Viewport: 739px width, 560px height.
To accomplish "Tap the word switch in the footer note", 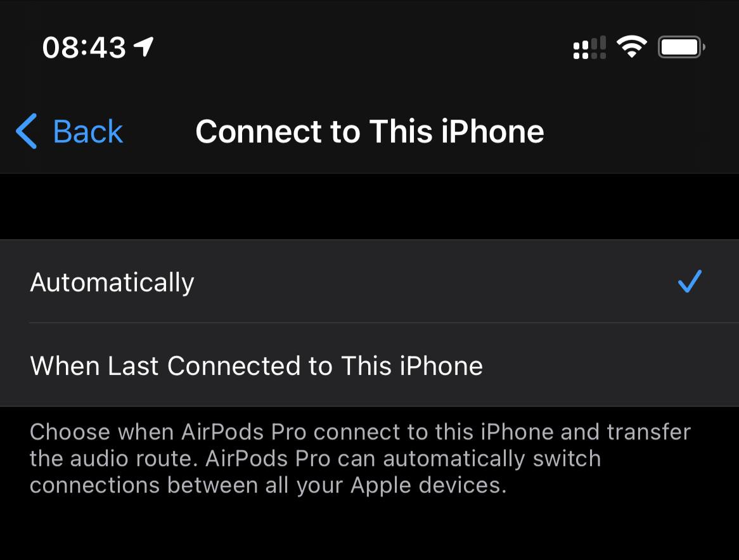I will pyautogui.click(x=567, y=458).
